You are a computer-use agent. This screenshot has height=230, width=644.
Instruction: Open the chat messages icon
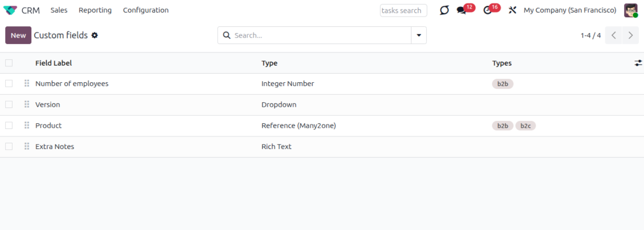click(x=461, y=10)
